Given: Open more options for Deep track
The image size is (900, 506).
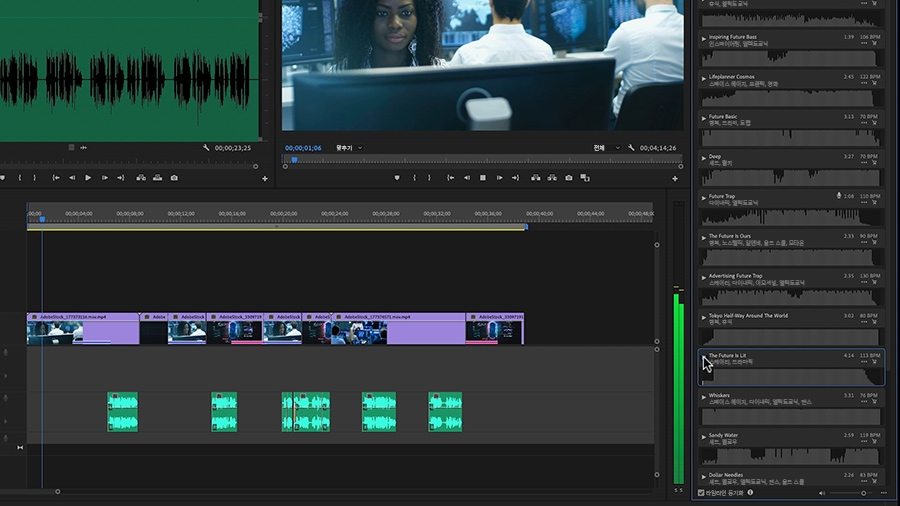Looking at the screenshot, I should click(x=864, y=163).
